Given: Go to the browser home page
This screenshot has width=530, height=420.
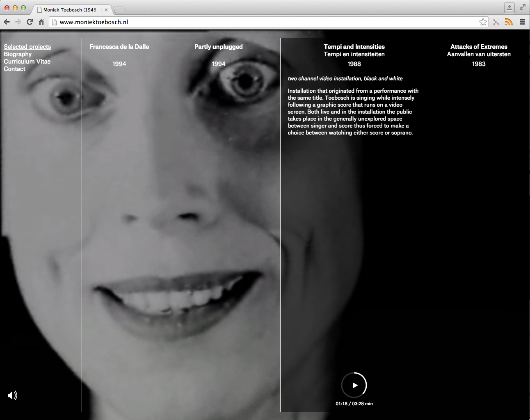Looking at the screenshot, I should (x=41, y=22).
